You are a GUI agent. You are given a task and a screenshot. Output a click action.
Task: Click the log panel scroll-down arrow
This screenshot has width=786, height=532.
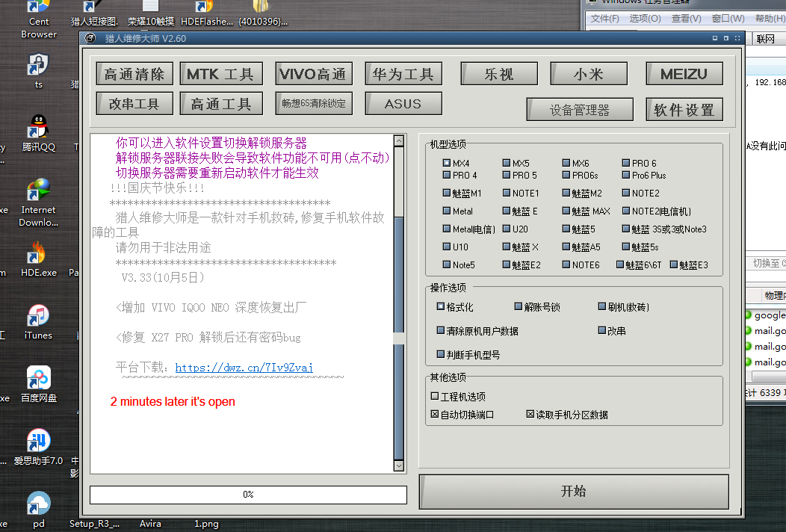click(x=399, y=466)
